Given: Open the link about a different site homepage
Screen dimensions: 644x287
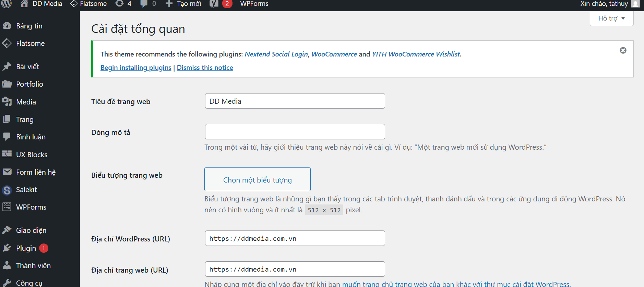Looking at the screenshot, I should (x=456, y=284).
